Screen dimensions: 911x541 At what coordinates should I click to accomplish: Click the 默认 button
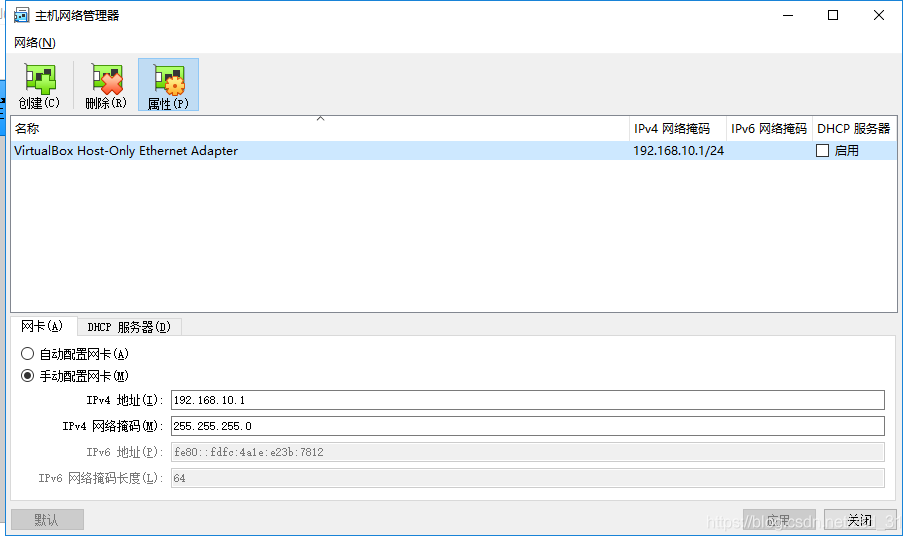pos(47,519)
